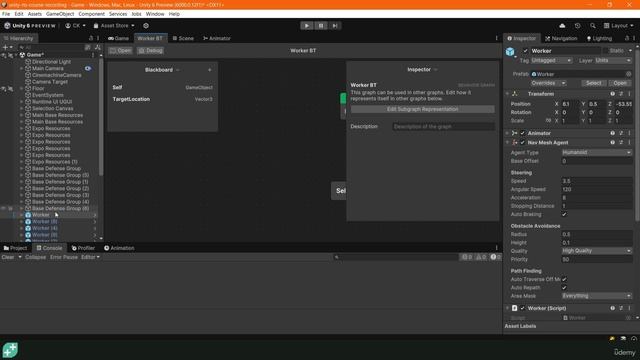Open the Nav Mesh Agent help icon
Image resolution: width=640 pixels, height=360 pixels.
(612, 142)
